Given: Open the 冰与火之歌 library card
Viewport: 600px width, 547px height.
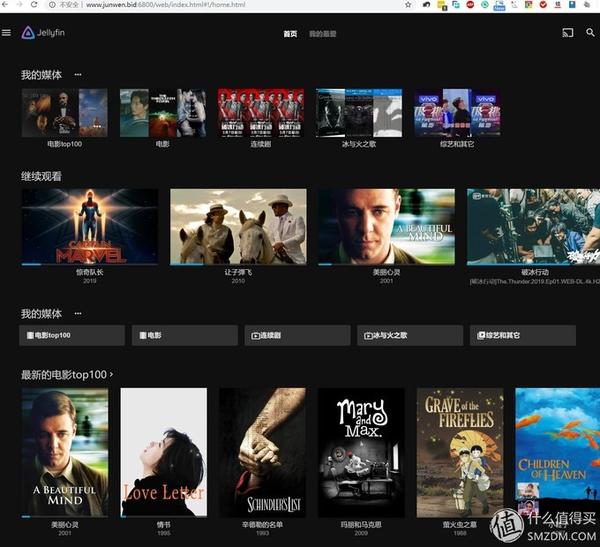Looking at the screenshot, I should point(359,113).
